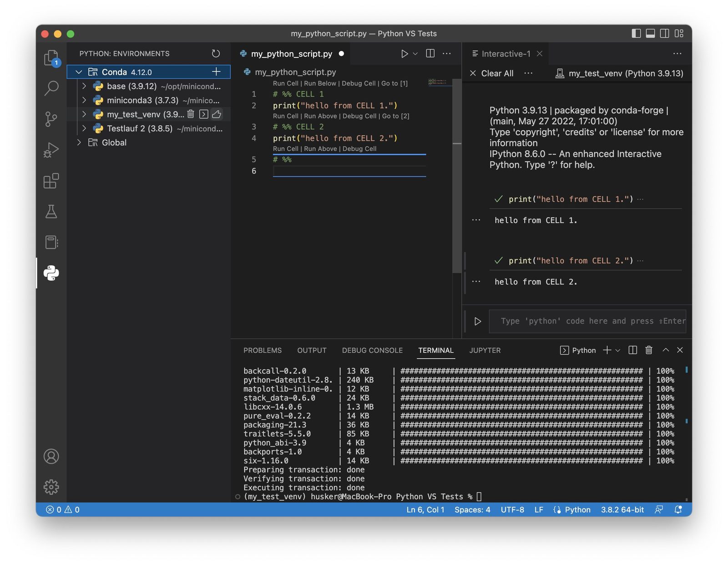Clear All interactive window output
The height and width of the screenshot is (564, 728).
click(491, 73)
